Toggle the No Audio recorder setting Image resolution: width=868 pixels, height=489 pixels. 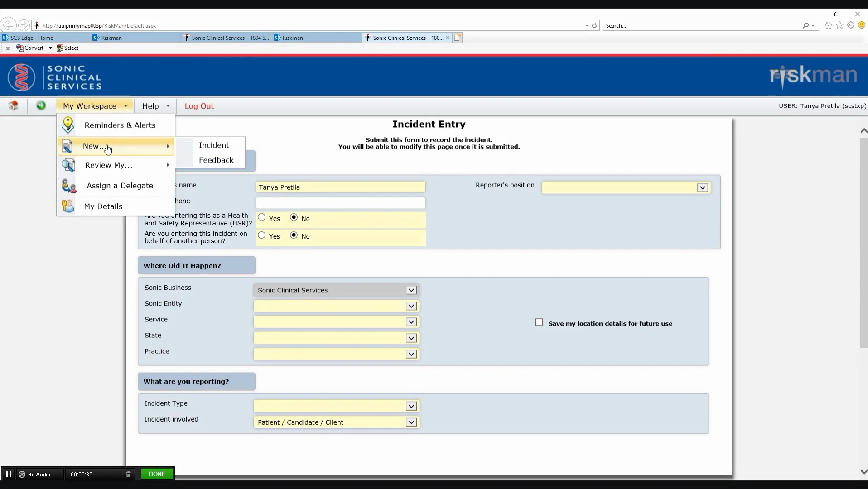35,474
